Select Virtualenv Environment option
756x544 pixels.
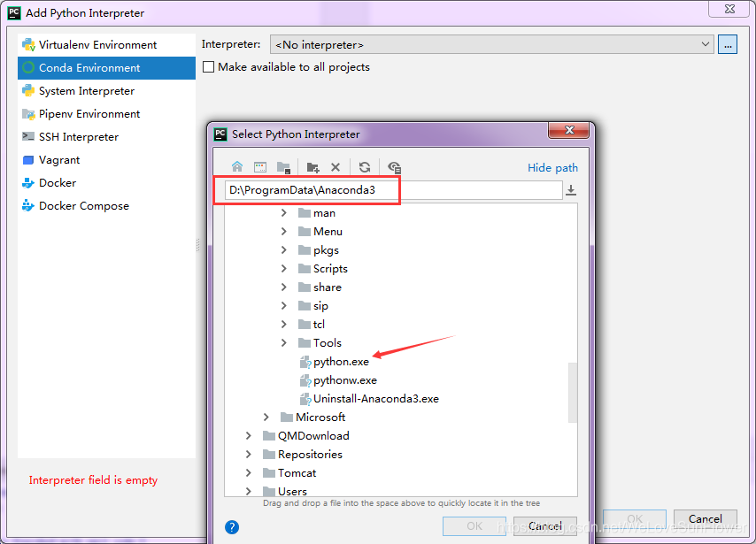coord(106,45)
